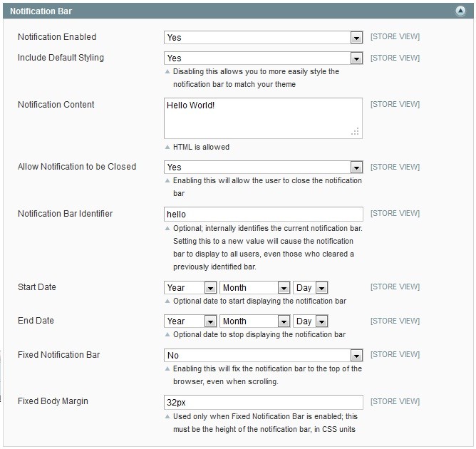Click the Include Default Styling label
The image size is (476, 449).
(x=61, y=58)
